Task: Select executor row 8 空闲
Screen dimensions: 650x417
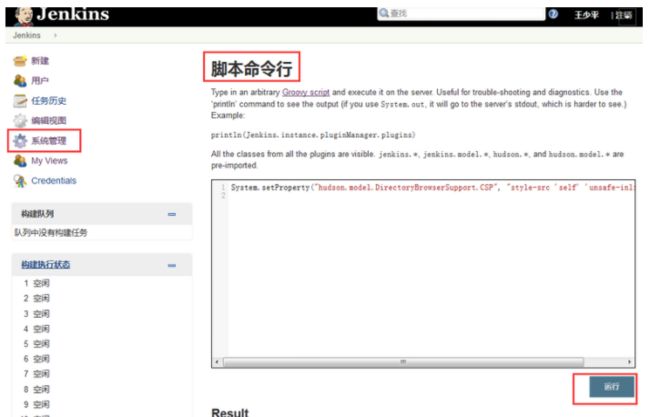Action: 36,390
